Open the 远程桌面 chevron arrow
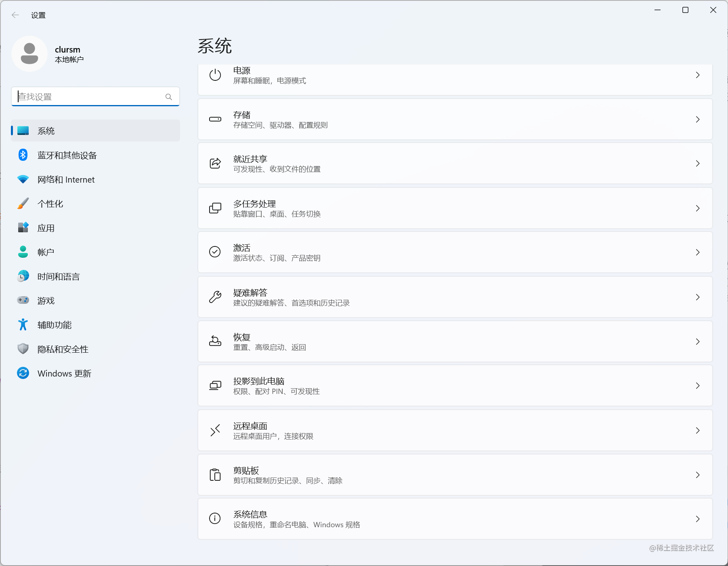Viewport: 728px width, 566px height. click(698, 430)
